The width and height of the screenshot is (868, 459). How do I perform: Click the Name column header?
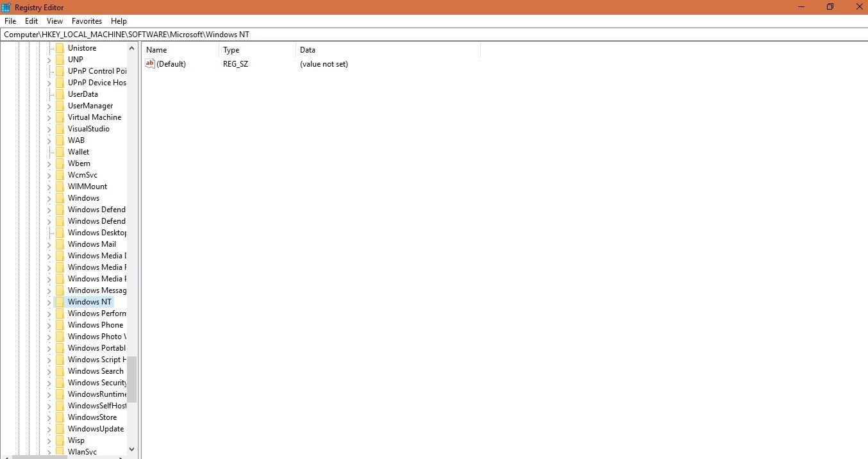tap(180, 49)
